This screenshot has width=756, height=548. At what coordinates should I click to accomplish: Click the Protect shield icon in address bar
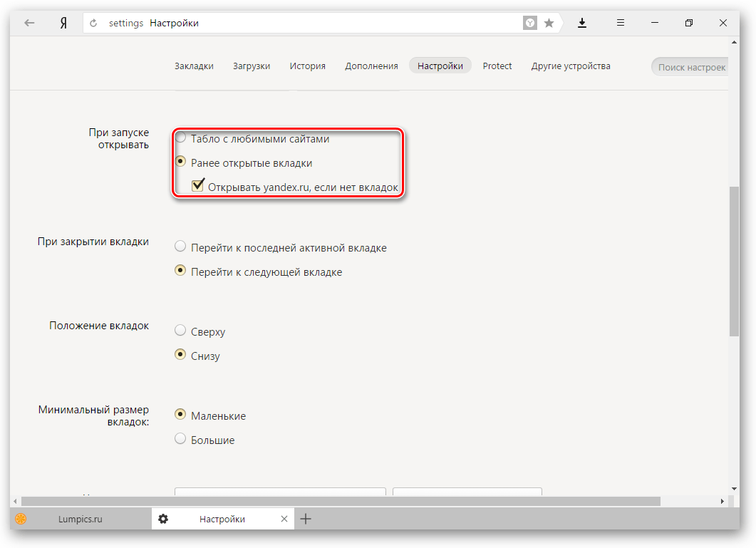(530, 23)
